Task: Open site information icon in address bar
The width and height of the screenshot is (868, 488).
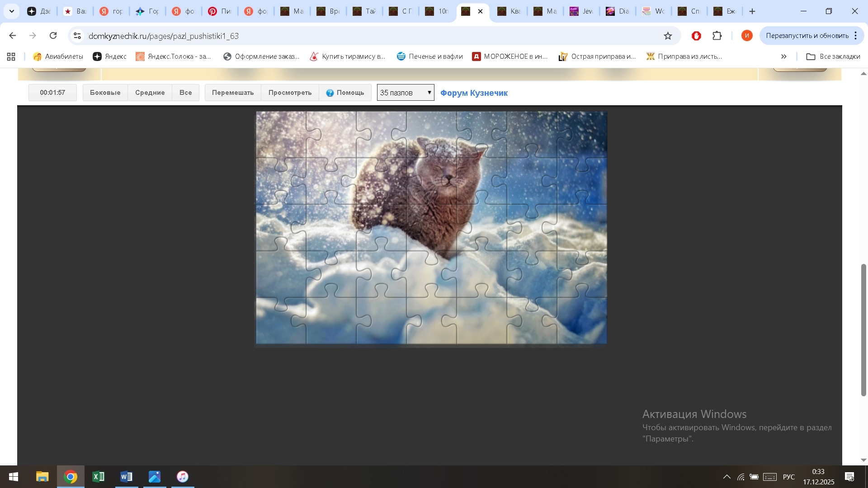Action: pyautogui.click(x=77, y=36)
